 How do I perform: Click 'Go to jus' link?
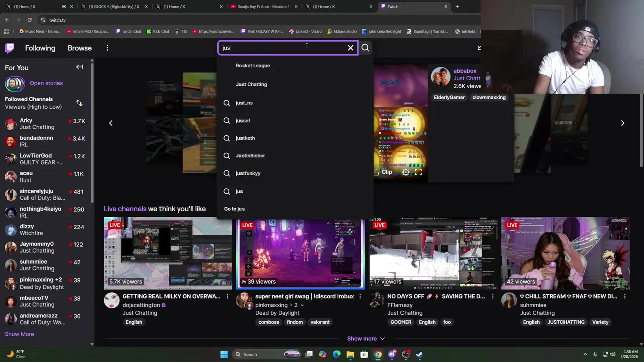click(x=234, y=209)
